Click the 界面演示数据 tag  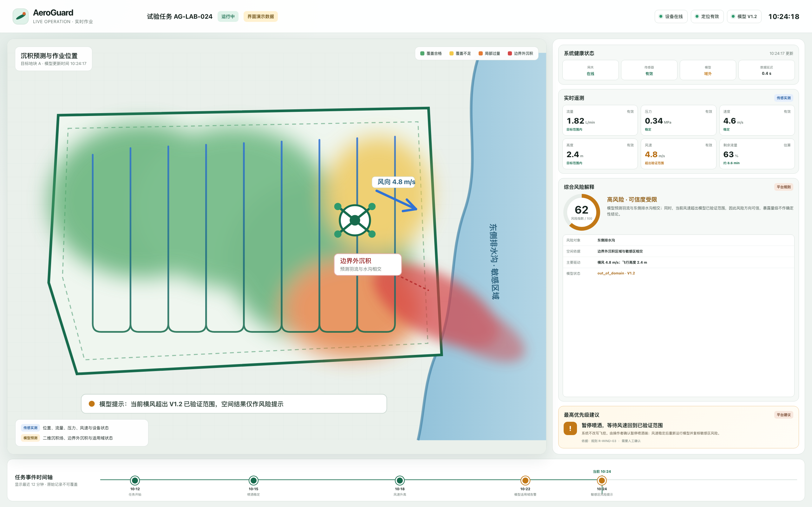coord(260,16)
